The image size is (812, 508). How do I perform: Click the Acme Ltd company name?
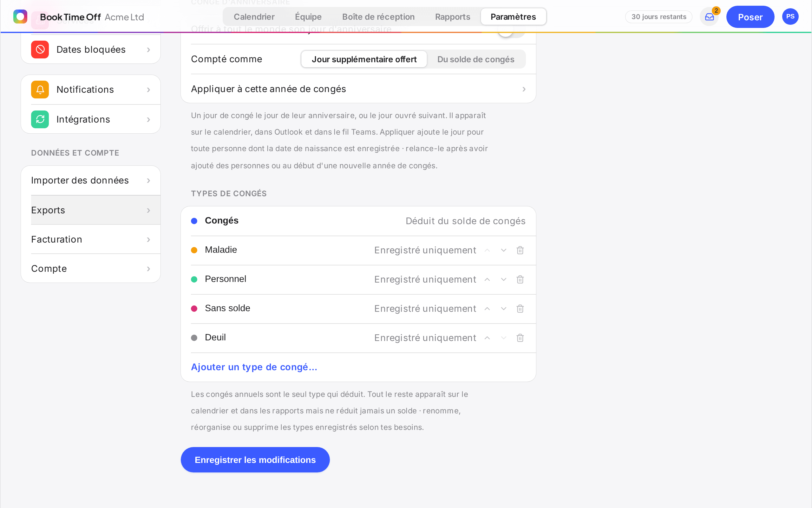124,17
